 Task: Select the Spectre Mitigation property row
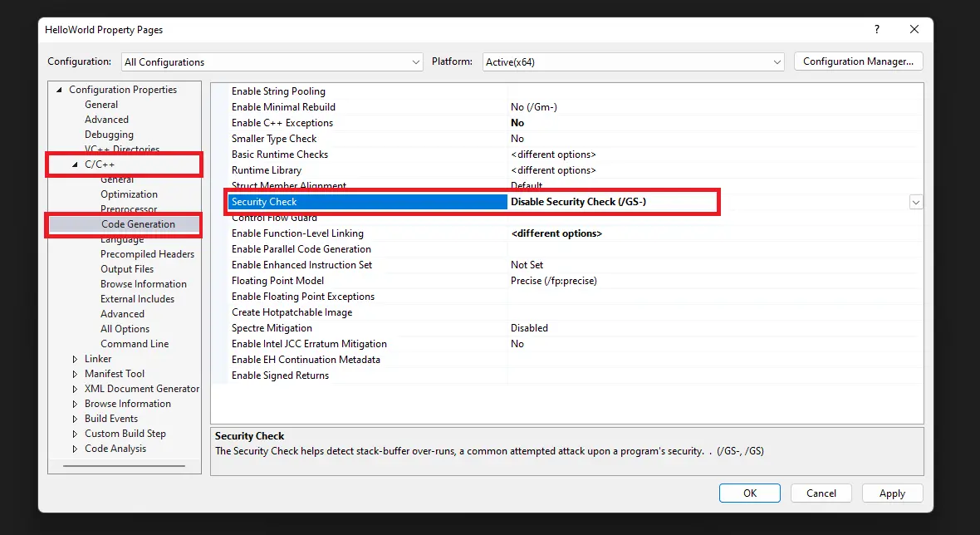pyautogui.click(x=566, y=328)
